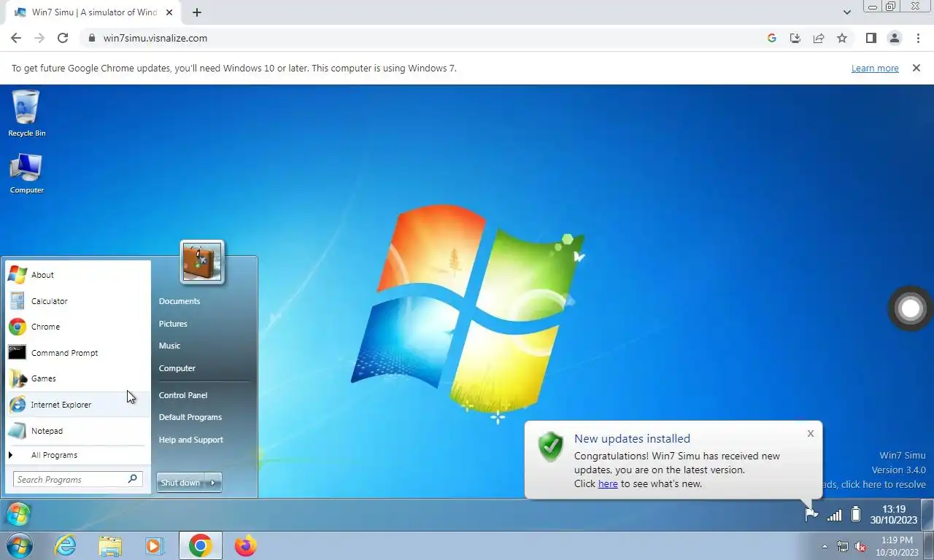Click the Google icon in the address bar
The height and width of the screenshot is (560, 934).
click(772, 38)
